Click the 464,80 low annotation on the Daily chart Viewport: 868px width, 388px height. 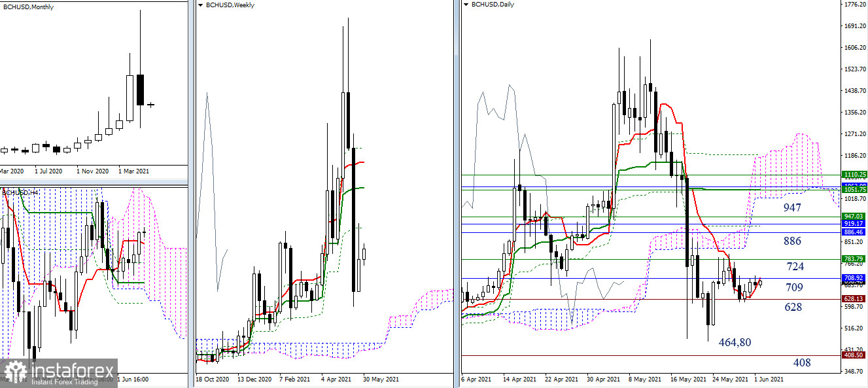735,342
